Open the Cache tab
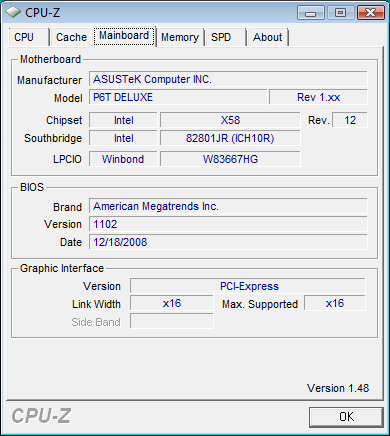Image resolution: width=390 pixels, height=436 pixels. click(71, 37)
